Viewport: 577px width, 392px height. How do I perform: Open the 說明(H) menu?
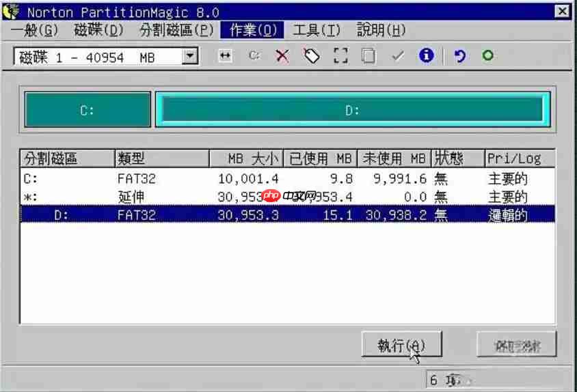pyautogui.click(x=381, y=30)
